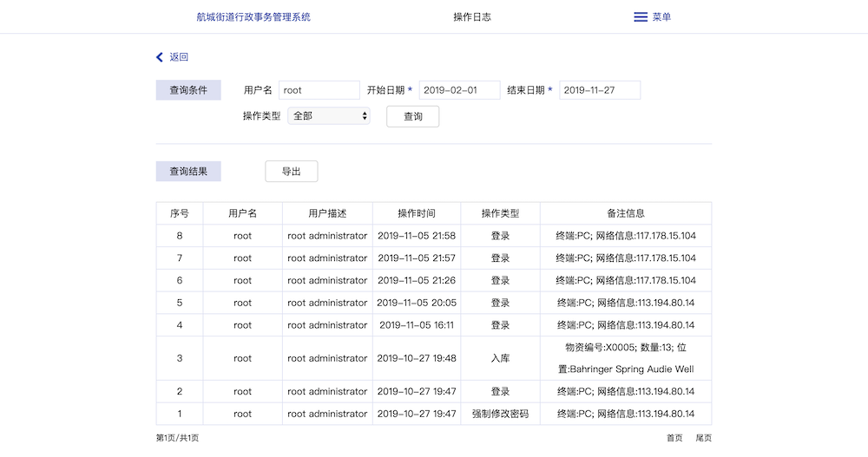Screen dimensions: 868x457
Task: Select time cell 2019-11-05 20:05
Action: (417, 303)
